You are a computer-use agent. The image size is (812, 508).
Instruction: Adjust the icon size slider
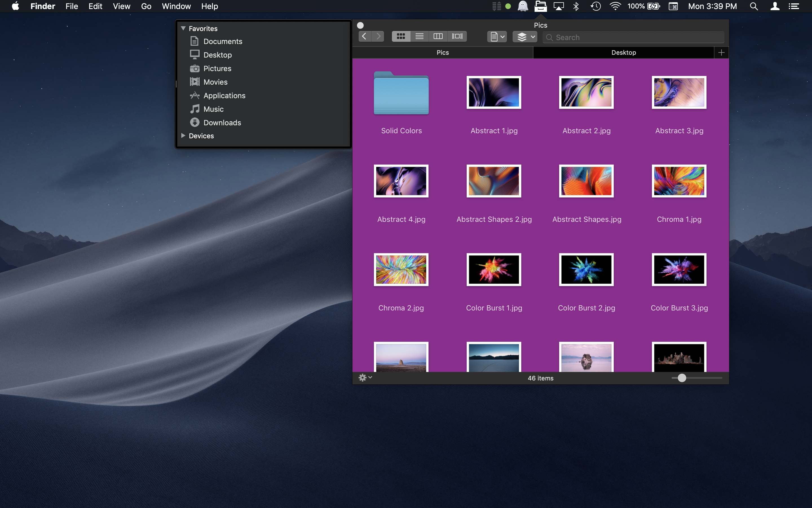(681, 378)
